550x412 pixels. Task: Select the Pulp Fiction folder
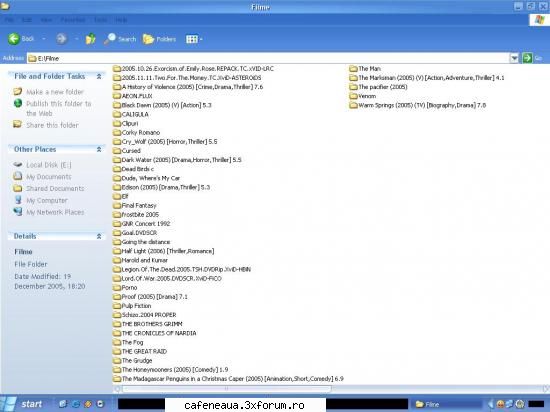(x=132, y=306)
